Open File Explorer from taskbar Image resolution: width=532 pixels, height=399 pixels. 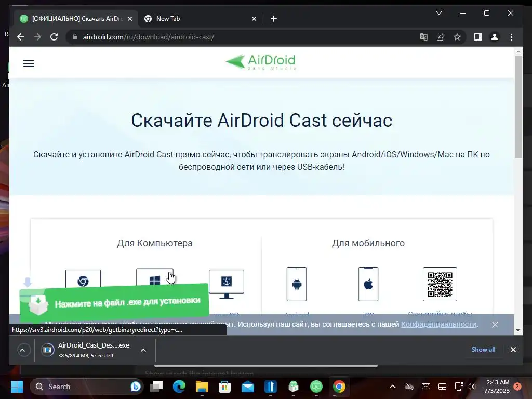[202, 387]
